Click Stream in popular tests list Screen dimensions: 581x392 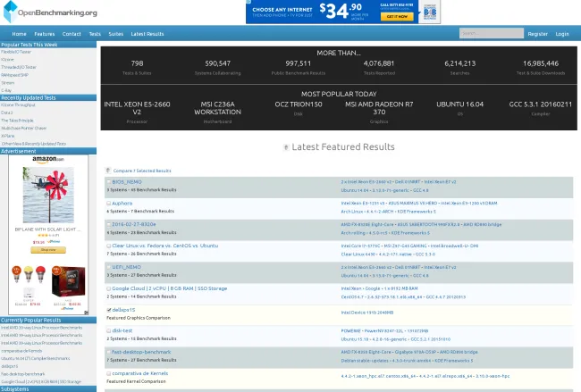[x=8, y=83]
